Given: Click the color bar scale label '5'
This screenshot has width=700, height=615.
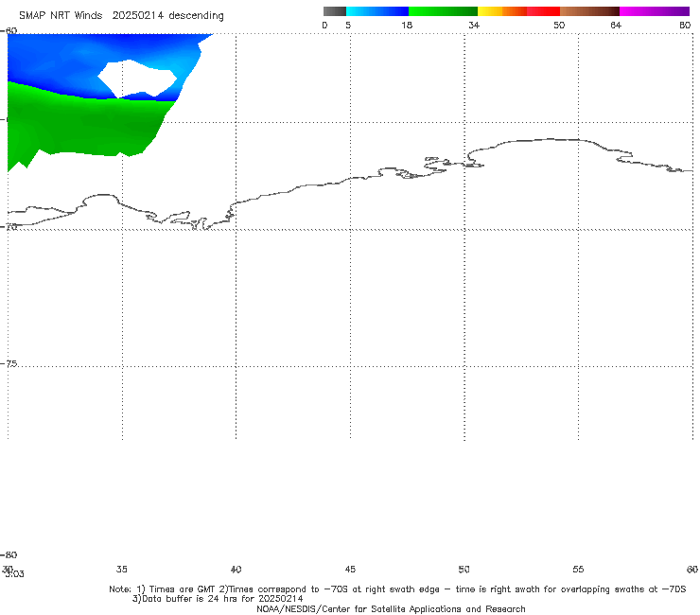Looking at the screenshot, I should pyautogui.click(x=348, y=25).
